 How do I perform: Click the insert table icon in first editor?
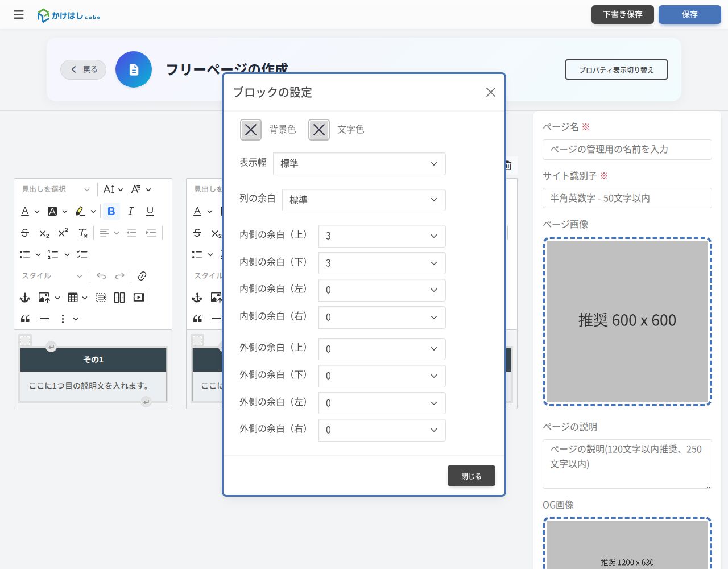pos(73,298)
